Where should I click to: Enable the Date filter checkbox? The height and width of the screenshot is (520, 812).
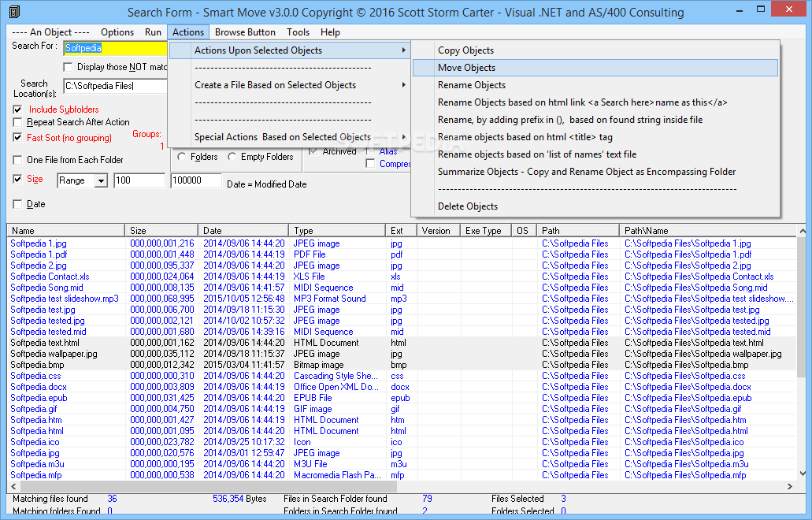click(17, 204)
